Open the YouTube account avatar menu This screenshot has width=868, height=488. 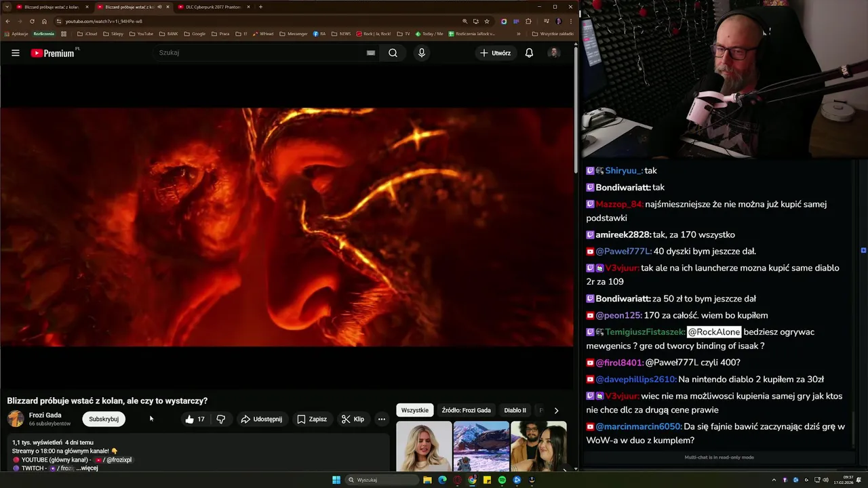point(554,53)
